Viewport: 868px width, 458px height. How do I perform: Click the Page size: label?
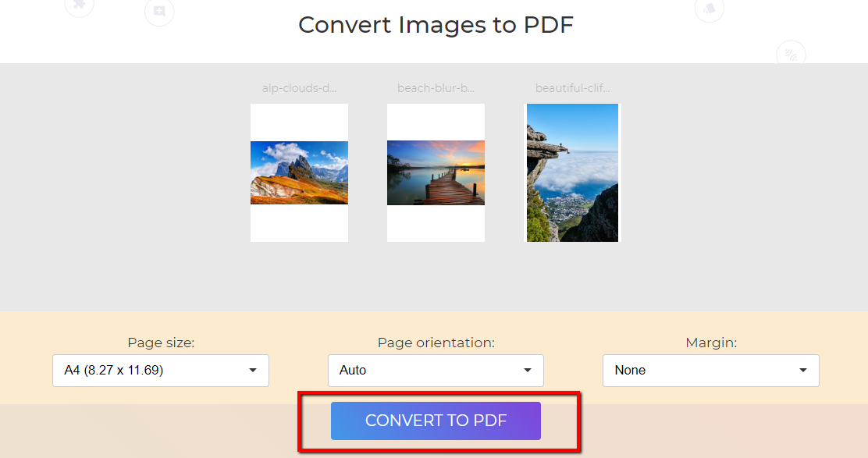pos(161,343)
